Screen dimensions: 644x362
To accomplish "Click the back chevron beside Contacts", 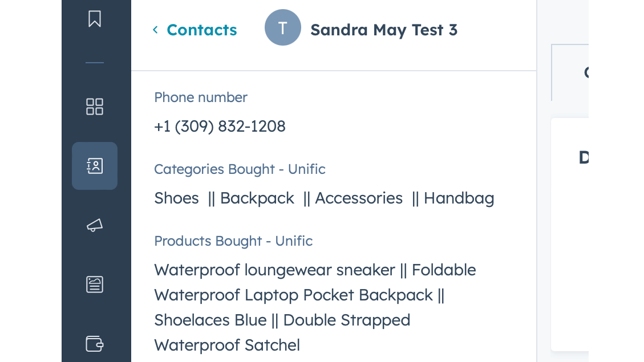I will (155, 30).
